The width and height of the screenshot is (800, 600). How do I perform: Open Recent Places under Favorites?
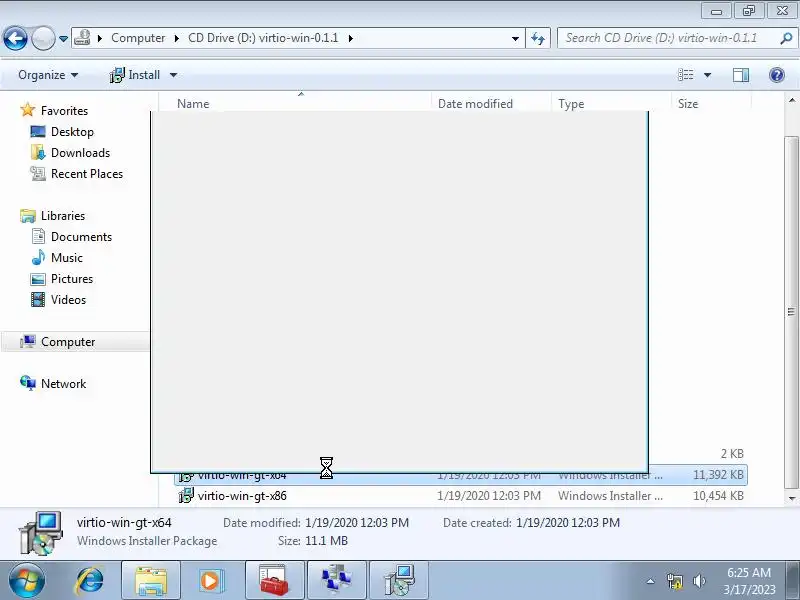tap(87, 173)
